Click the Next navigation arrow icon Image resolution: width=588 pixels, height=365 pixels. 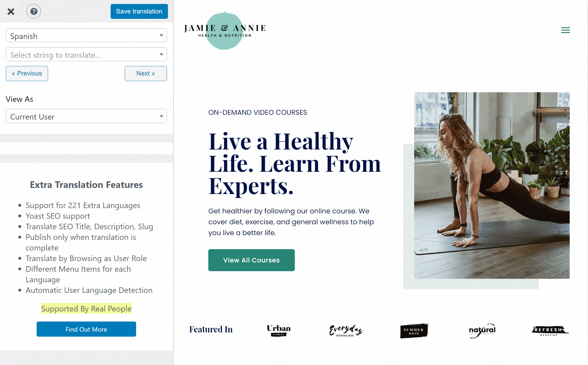click(146, 74)
